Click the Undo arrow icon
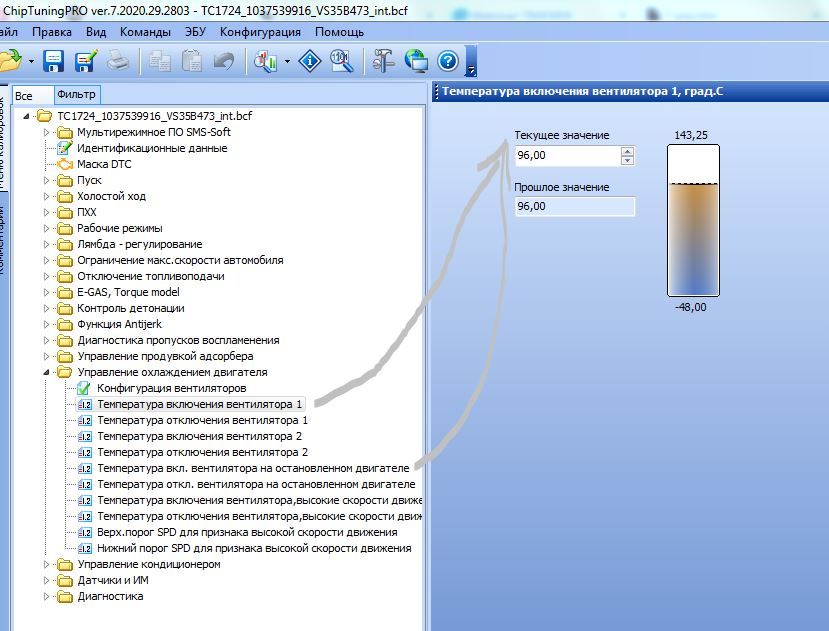This screenshot has width=829, height=631. (x=224, y=61)
